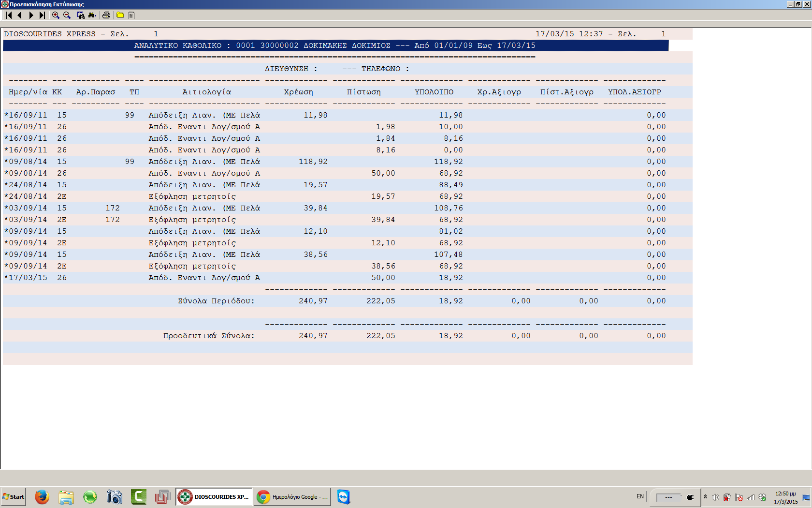
Task: Open Windows Explorer from taskbar
Action: [66, 497]
